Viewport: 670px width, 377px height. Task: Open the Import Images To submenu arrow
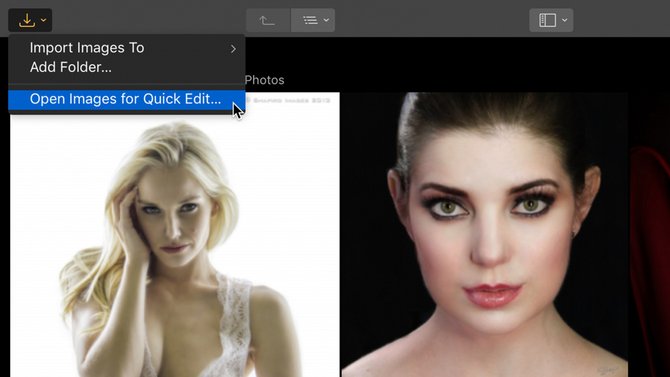233,49
